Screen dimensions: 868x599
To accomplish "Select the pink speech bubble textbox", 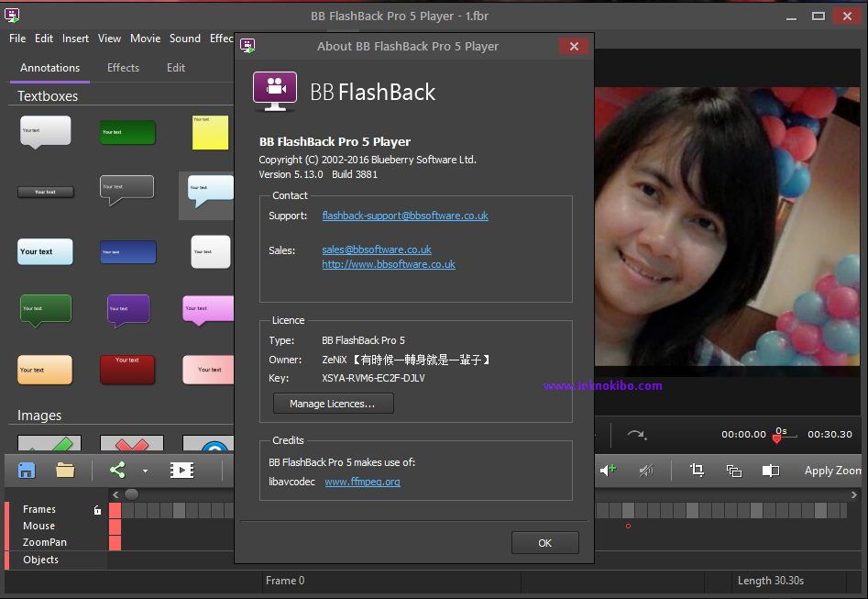I will point(208,310).
